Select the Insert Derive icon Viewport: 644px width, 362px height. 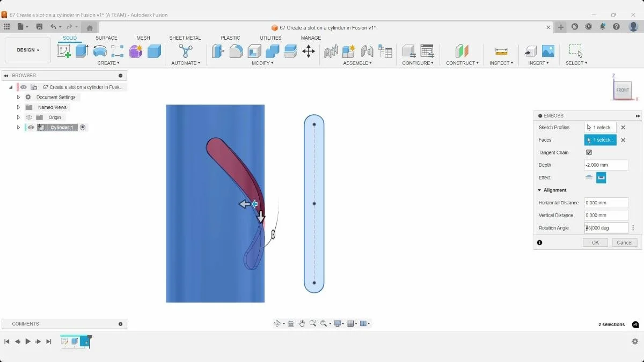click(530, 51)
